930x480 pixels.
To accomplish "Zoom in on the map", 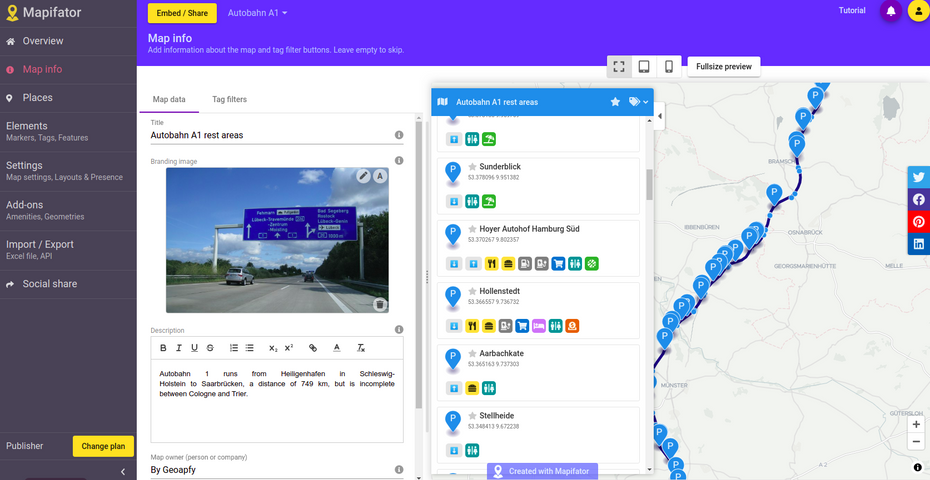I will 916,424.
